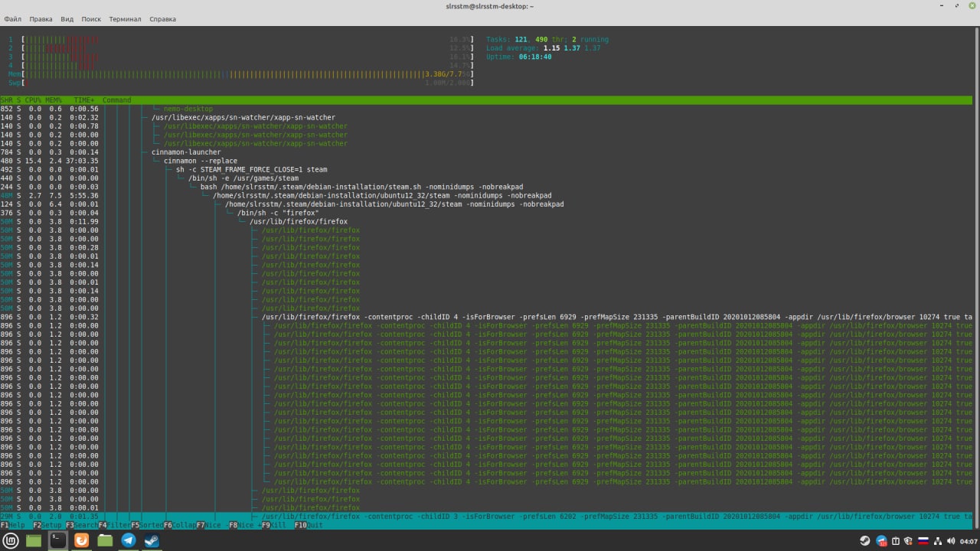Open the wired network tray icon
Image resolution: width=980 pixels, height=551 pixels.
click(x=938, y=541)
